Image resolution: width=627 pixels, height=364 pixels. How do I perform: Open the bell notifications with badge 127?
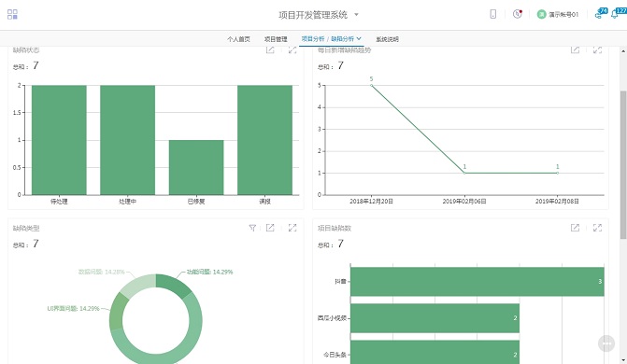click(618, 14)
